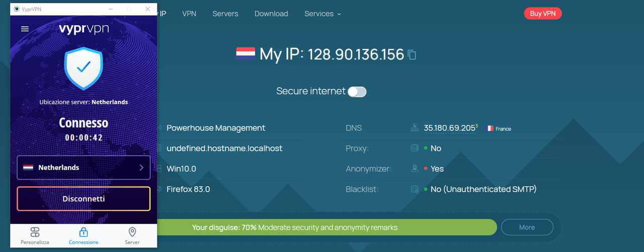Click the Anonymizer person icon
This screenshot has width=644, height=252.
pos(415,169)
